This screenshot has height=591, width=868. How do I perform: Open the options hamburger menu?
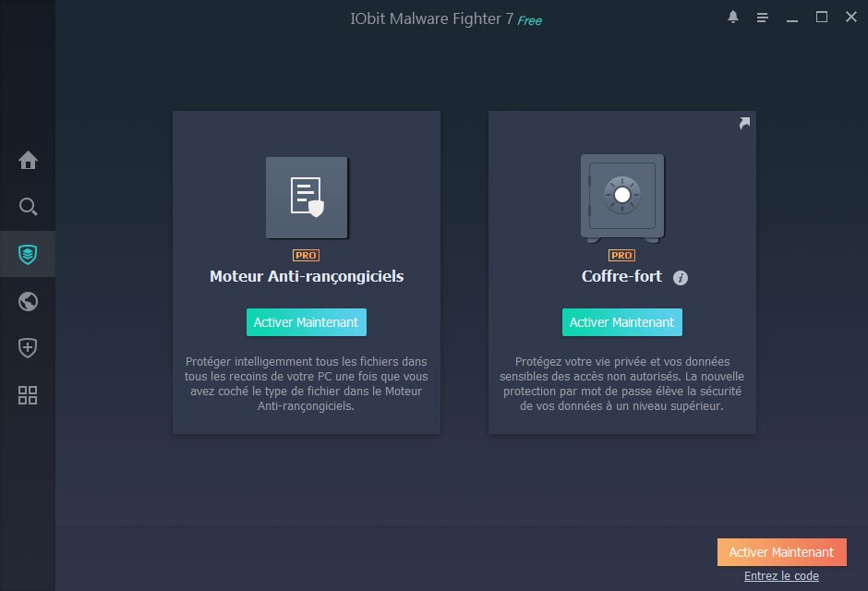[x=762, y=18]
